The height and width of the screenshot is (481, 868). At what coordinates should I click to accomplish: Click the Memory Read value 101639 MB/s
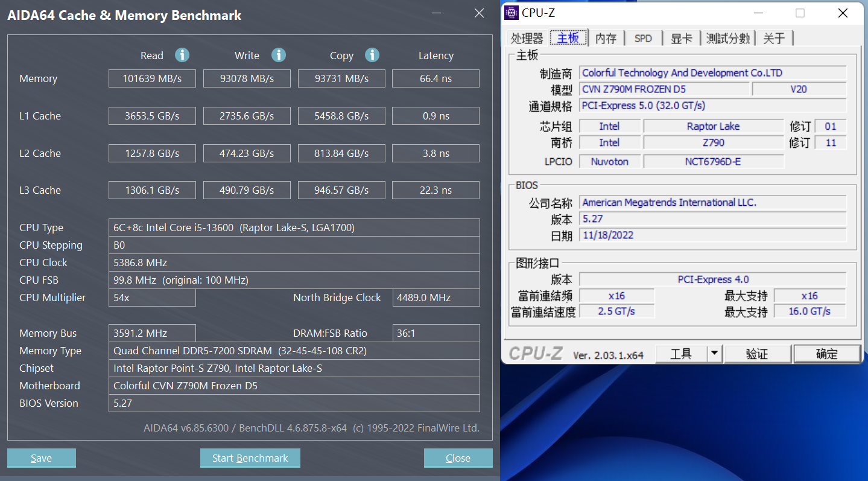[x=152, y=78]
